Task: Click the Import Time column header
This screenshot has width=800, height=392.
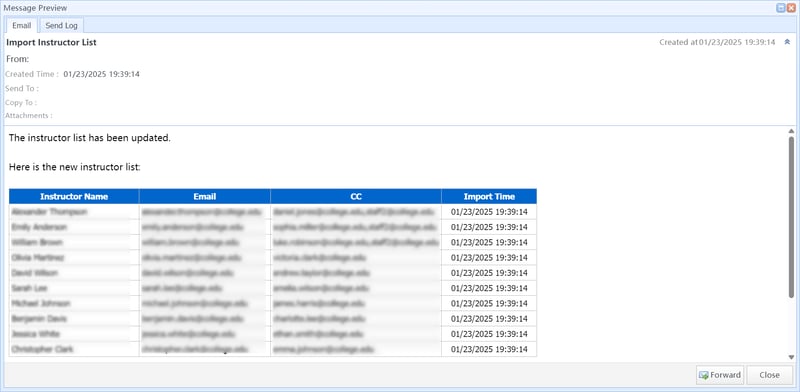Action: point(489,197)
